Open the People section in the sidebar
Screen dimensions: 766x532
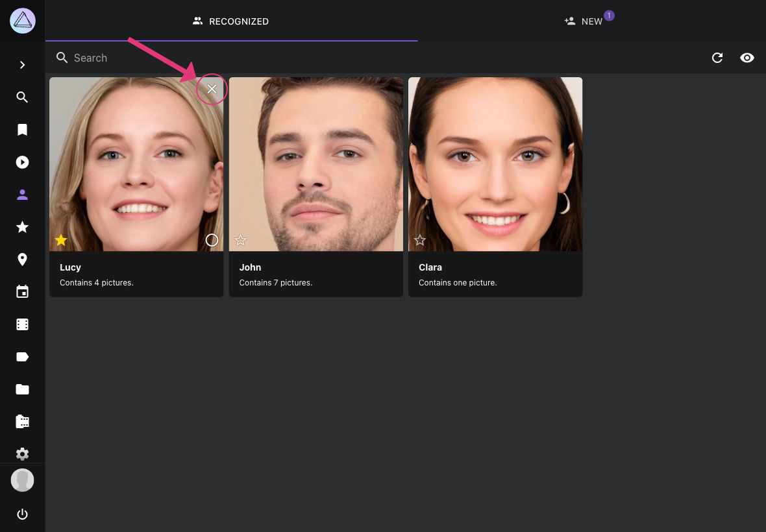coord(22,194)
